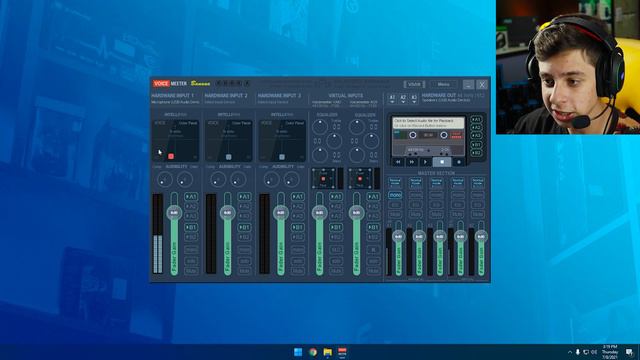This screenshot has height=360, width=640.
Task: Click the Intellipan pad on Hardware Input 2
Action: 229,140
